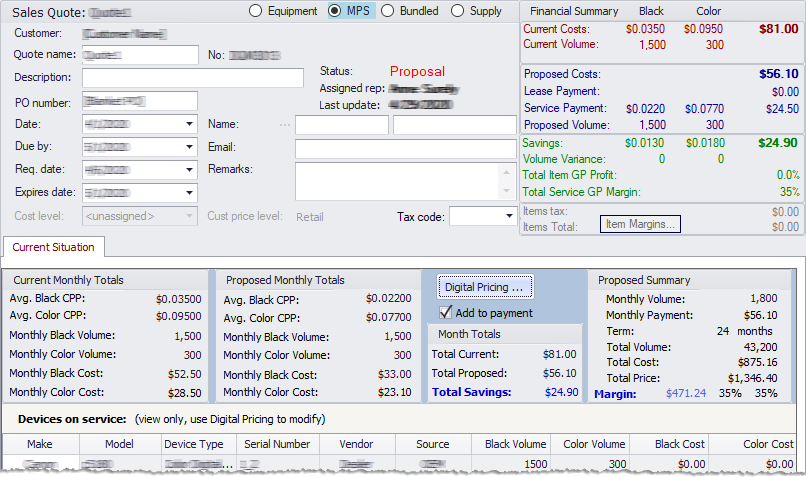This screenshot has height=477, width=806.
Task: Click the Total Current value $81.00
Action: coord(559,354)
